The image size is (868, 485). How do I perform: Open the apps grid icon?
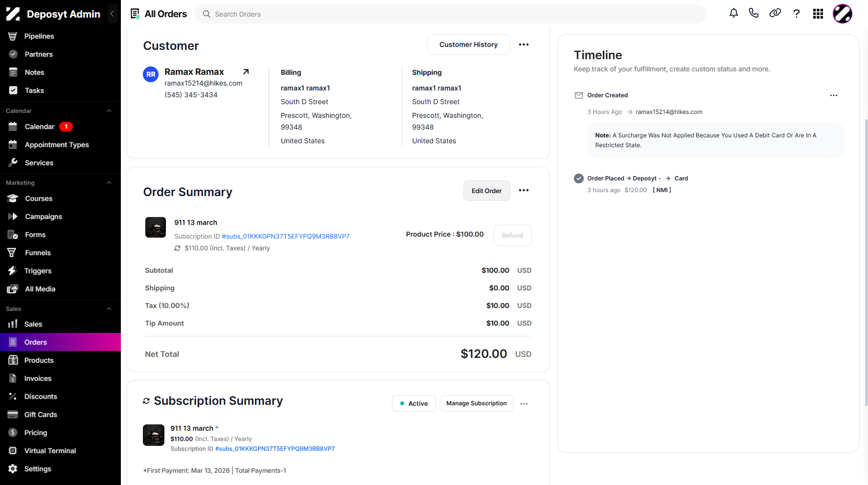click(x=818, y=14)
